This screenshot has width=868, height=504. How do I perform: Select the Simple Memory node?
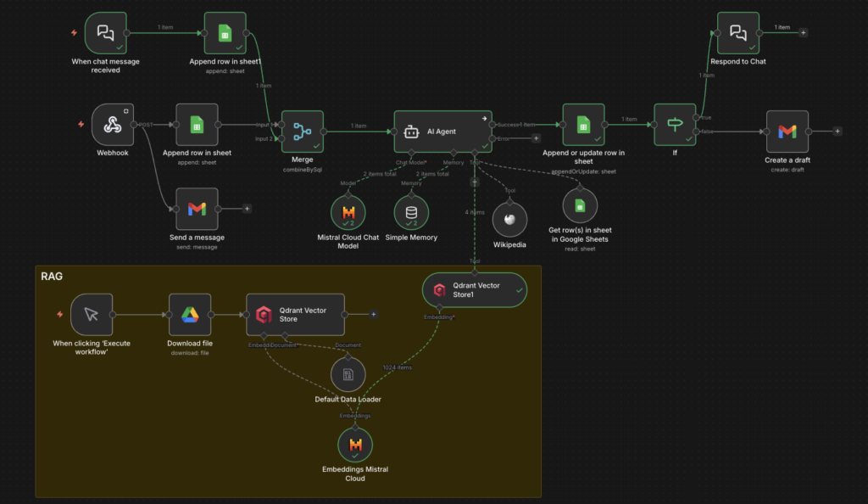(411, 212)
